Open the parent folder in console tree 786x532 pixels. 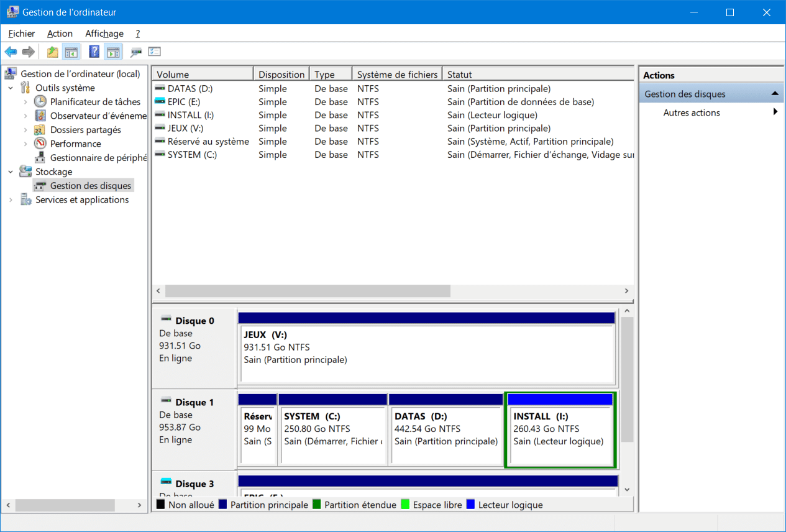[x=52, y=52]
